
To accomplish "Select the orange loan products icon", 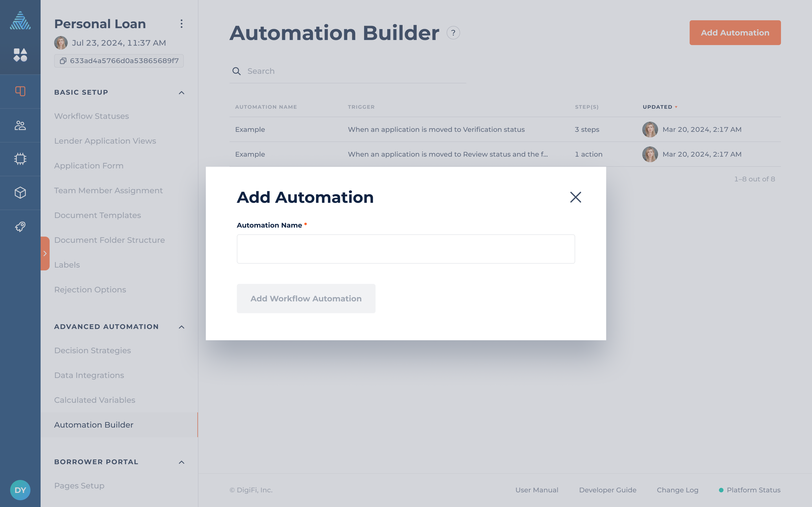I will point(20,91).
